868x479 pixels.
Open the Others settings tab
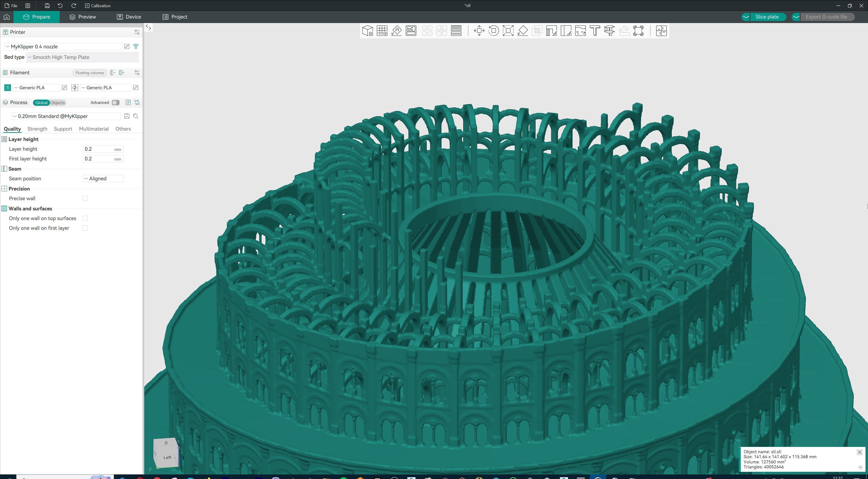pyautogui.click(x=123, y=129)
